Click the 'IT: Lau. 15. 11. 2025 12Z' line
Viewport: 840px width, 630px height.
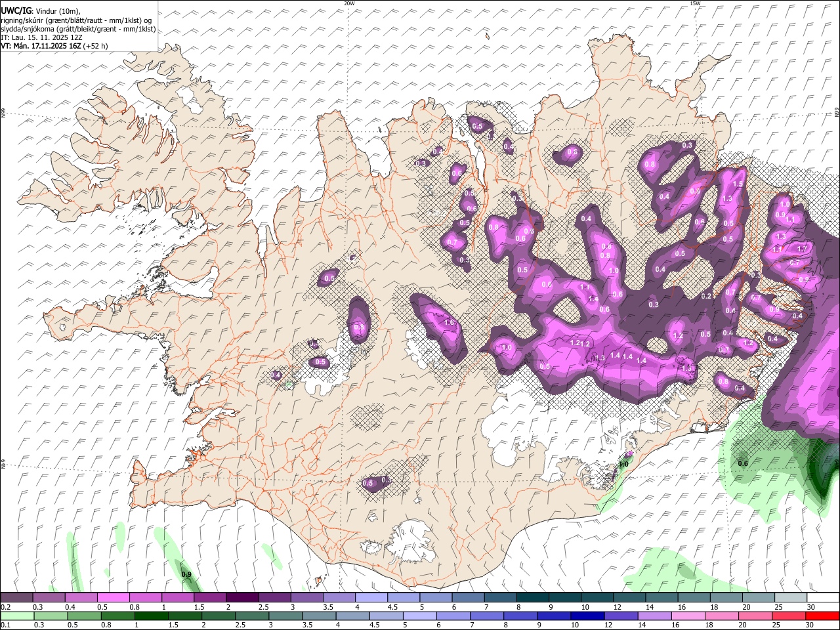coord(42,37)
